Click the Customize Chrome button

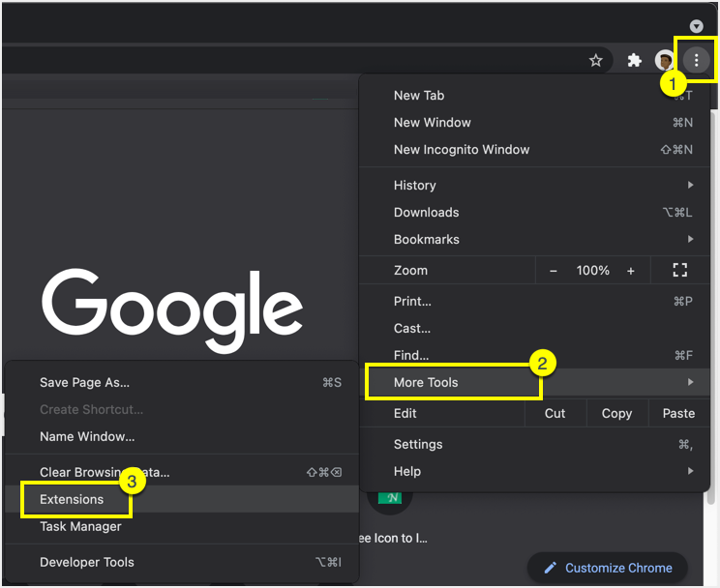(x=607, y=568)
